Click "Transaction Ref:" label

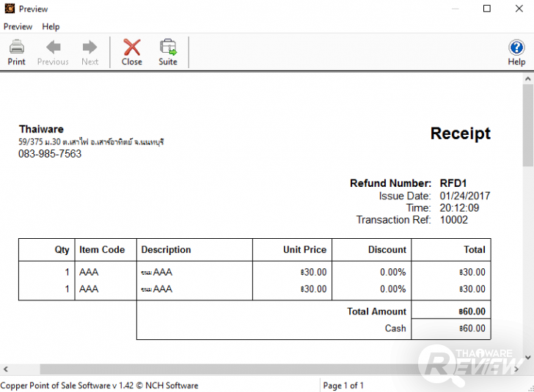click(394, 220)
